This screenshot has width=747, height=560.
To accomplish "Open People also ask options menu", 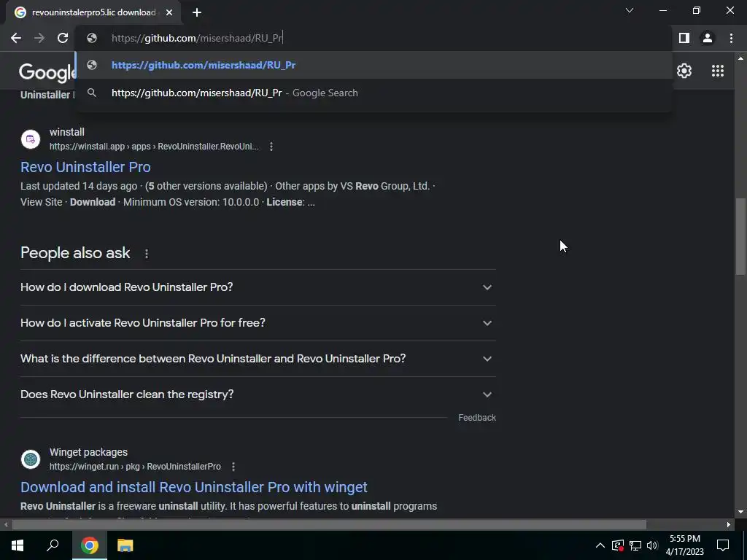I will [x=147, y=254].
